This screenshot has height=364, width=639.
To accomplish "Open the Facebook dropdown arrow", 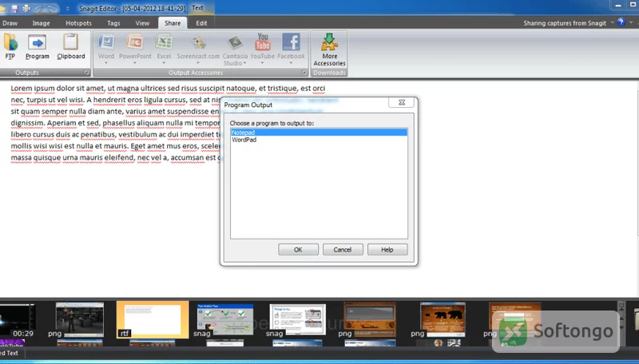I will [291, 63].
